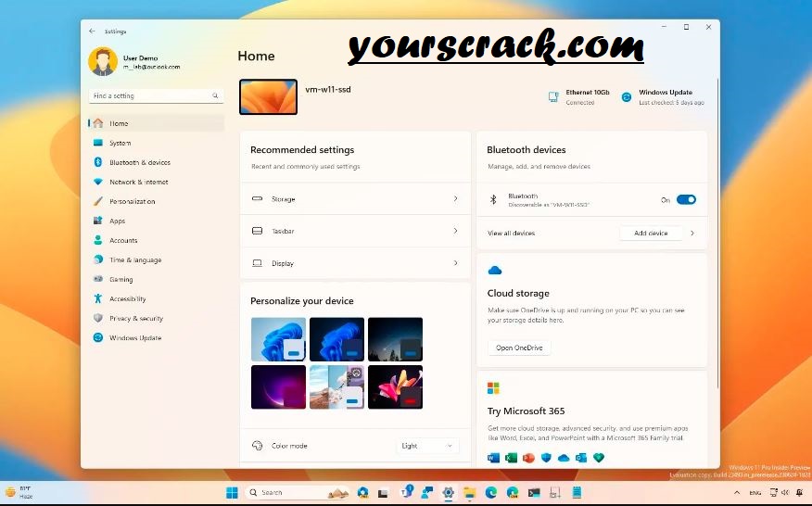This screenshot has height=506, width=812.
Task: Click the OneDrive cloud icon in Cloud storage
Action: pyautogui.click(x=495, y=271)
